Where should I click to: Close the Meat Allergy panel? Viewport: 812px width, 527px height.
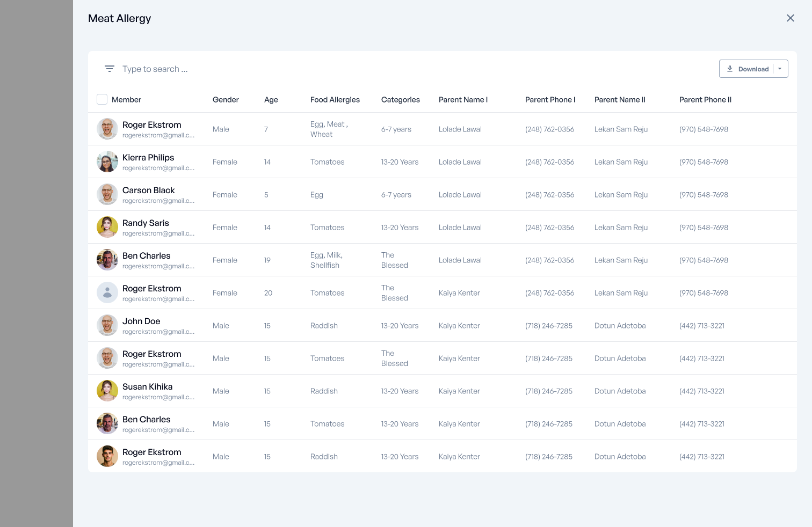point(790,18)
